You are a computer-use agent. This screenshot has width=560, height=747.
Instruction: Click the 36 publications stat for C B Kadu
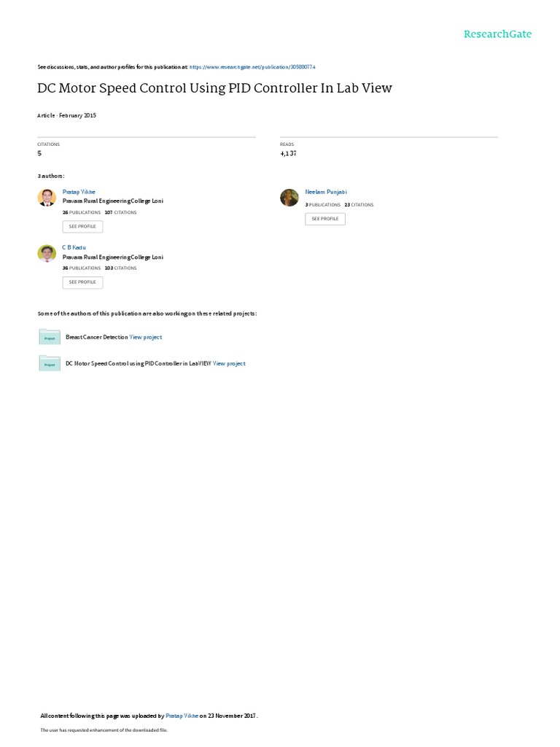(x=82, y=268)
